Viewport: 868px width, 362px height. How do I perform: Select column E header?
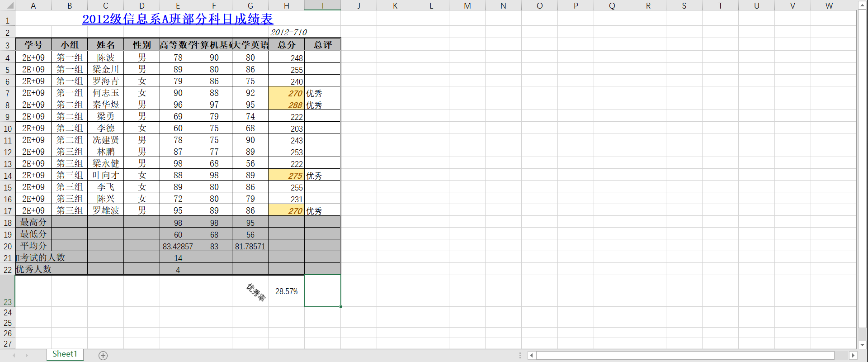pyautogui.click(x=178, y=5)
